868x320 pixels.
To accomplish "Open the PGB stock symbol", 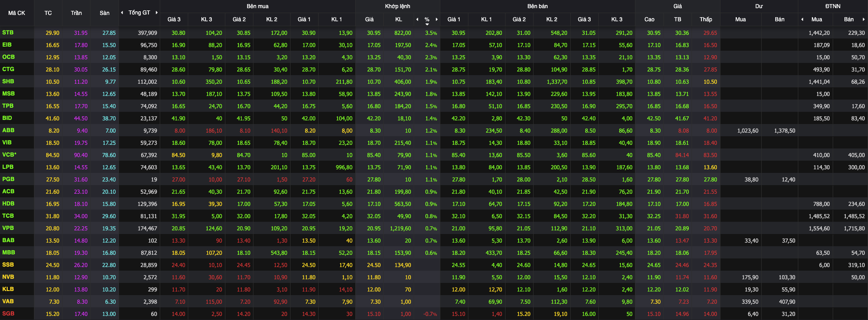I will (x=8, y=179).
